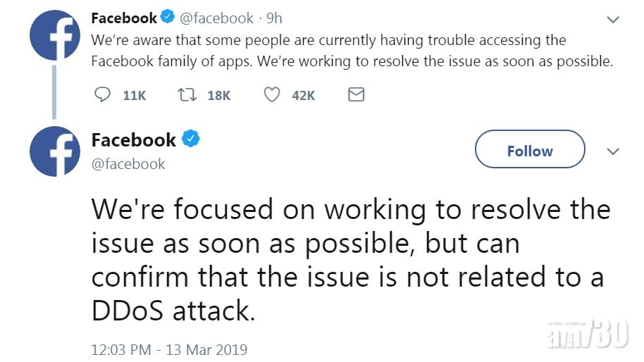Expand the chevron menu beside Follow button
Viewport: 644px width, 362px height.
[x=612, y=151]
